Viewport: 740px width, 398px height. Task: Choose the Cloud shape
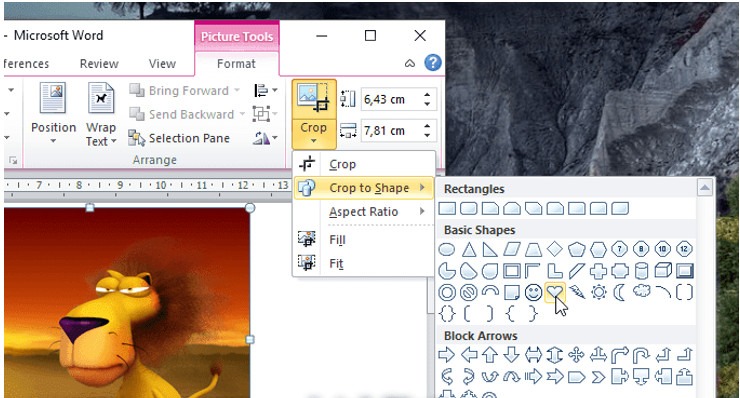tap(641, 291)
